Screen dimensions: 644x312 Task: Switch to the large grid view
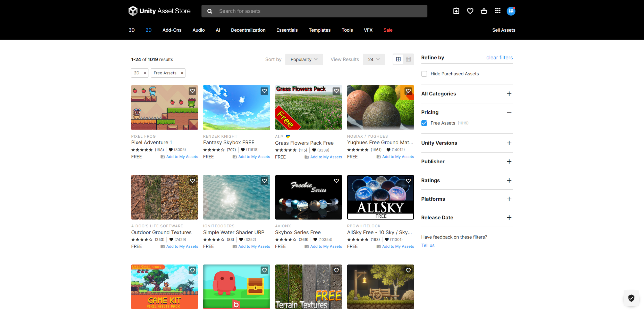398,59
